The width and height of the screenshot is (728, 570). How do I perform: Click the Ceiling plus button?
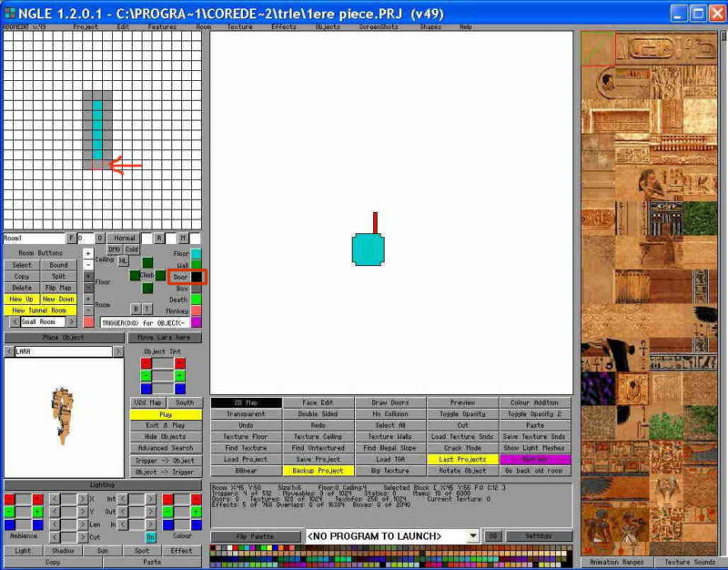click(87, 253)
